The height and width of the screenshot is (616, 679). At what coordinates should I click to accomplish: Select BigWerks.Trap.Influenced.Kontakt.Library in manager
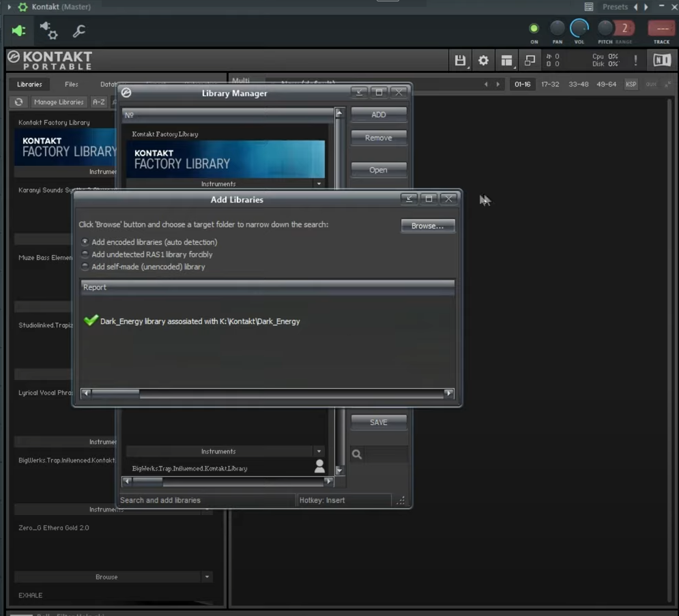[x=190, y=469]
